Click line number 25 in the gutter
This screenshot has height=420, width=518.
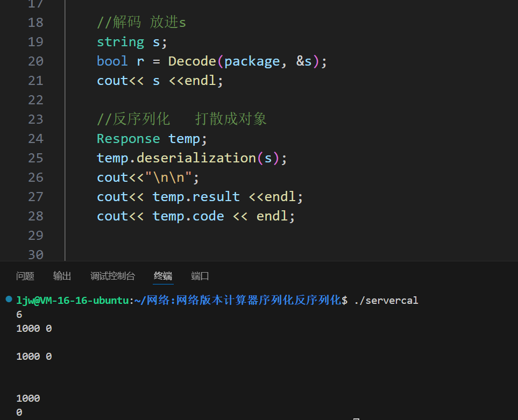pos(36,158)
